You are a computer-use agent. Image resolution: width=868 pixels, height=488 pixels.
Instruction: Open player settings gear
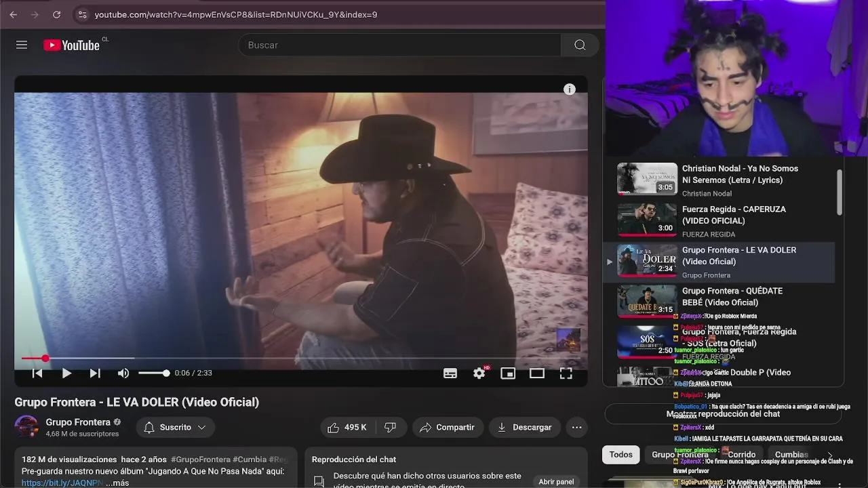pyautogui.click(x=479, y=373)
